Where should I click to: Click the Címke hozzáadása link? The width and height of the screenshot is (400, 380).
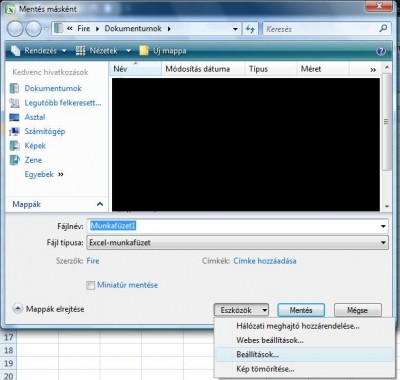(x=265, y=261)
